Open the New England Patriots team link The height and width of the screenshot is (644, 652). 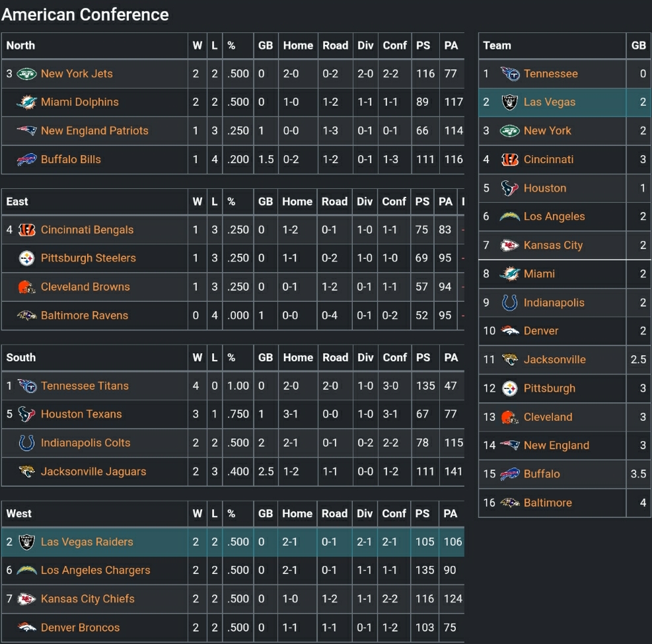pos(94,131)
